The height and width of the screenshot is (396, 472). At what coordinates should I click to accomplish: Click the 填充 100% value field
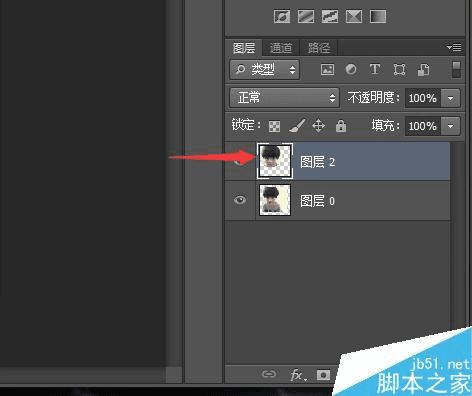(423, 126)
